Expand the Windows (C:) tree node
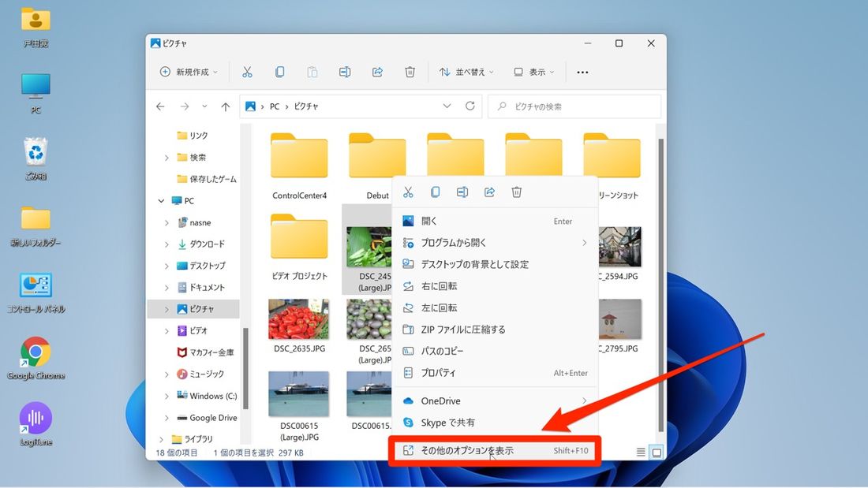Viewport: 868px width, 488px height. (166, 396)
